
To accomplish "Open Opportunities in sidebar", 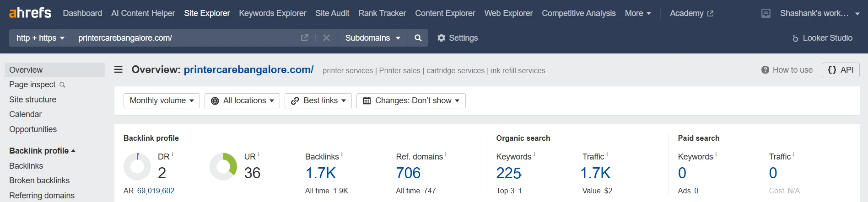I will [x=33, y=129].
